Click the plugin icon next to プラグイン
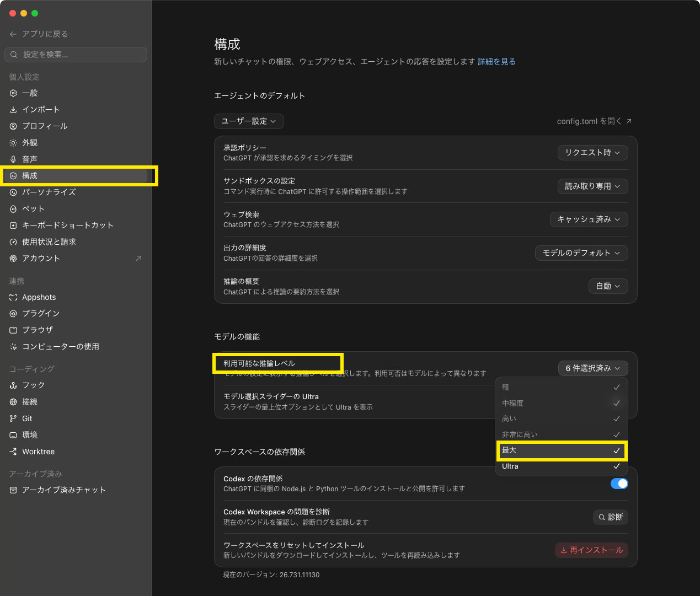Screen dimensions: 700x596 click(13, 314)
